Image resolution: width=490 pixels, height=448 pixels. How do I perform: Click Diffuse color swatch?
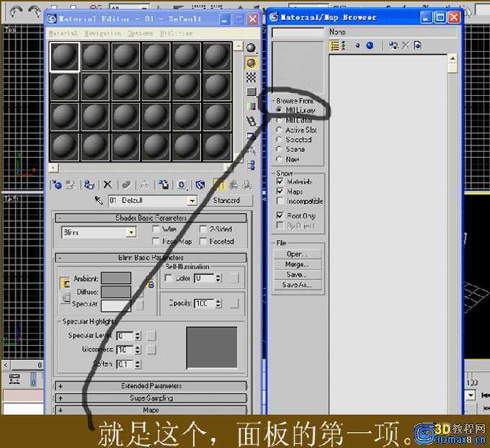pyautogui.click(x=116, y=292)
